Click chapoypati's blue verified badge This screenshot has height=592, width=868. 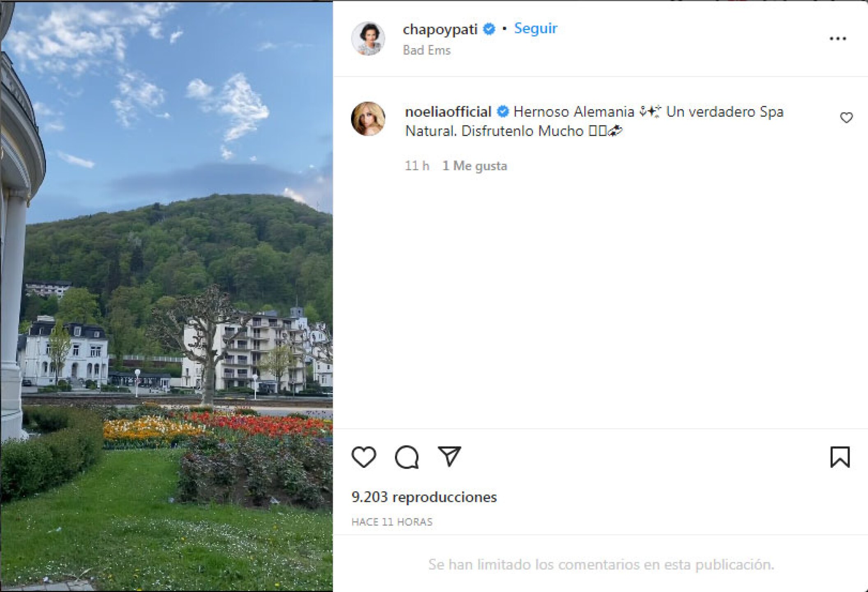click(489, 28)
